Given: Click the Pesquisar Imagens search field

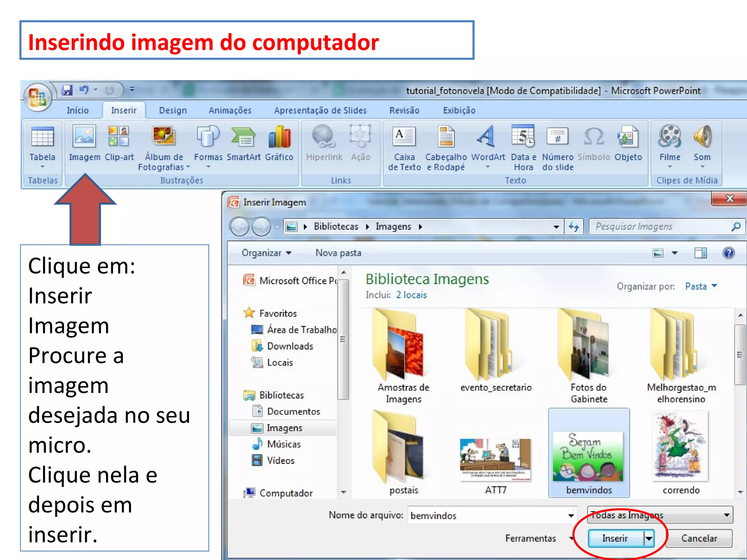Looking at the screenshot, I should [666, 226].
